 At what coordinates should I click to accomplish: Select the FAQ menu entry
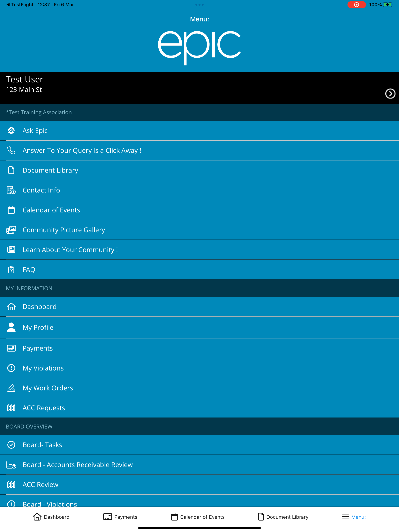199,270
